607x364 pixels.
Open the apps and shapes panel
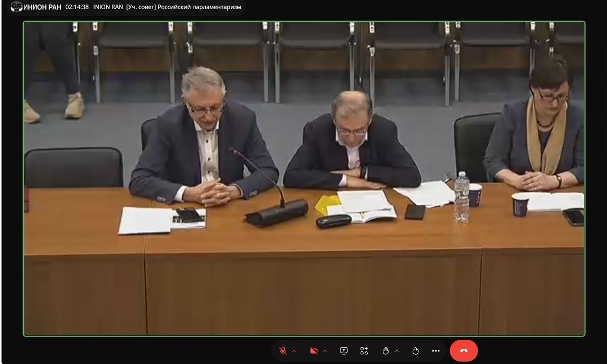coord(364,351)
